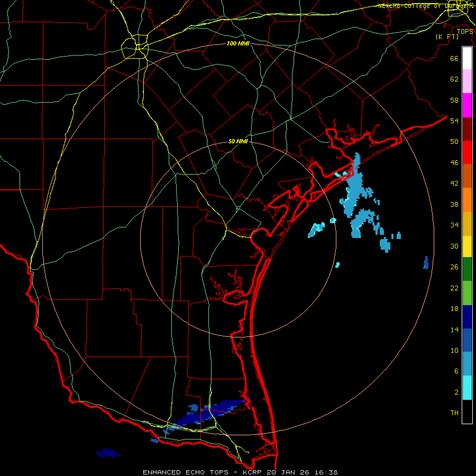
Task: Click the '6' legend label
Action: (456, 371)
